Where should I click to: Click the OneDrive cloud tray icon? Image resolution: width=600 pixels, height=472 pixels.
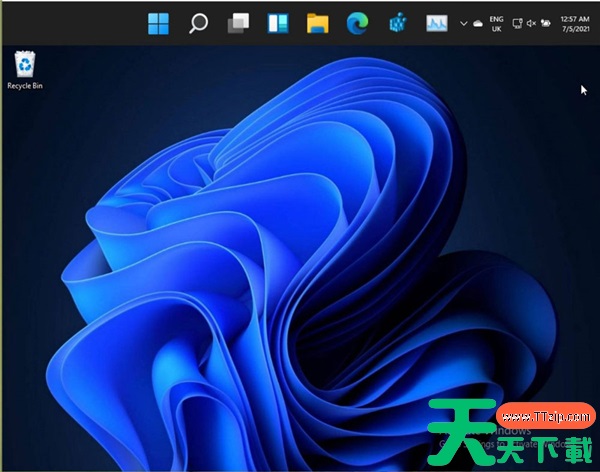(478, 22)
